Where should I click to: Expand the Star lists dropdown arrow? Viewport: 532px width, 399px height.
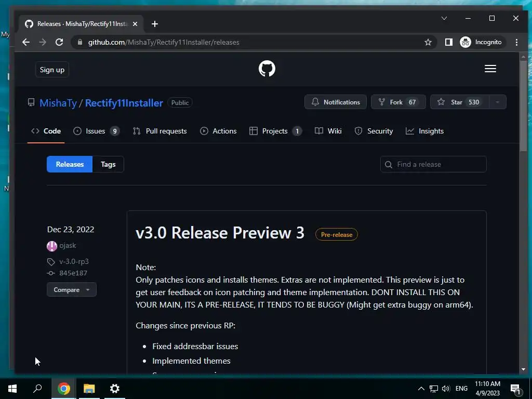[x=497, y=102]
